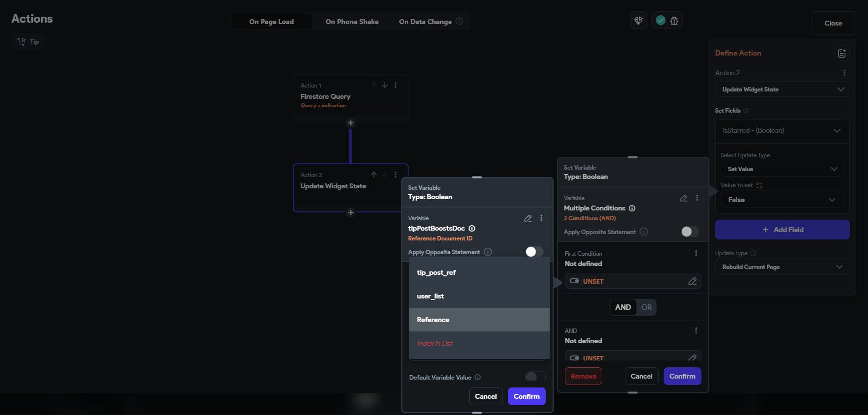The image size is (868, 415).
Task: Open the isStarred - (Boolean) field dropdown
Action: tap(782, 131)
